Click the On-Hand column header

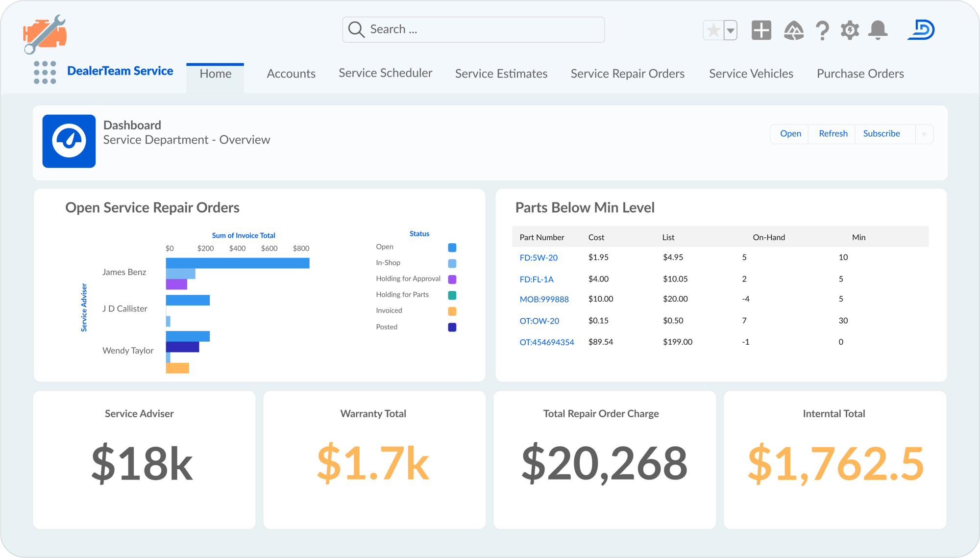pos(769,237)
